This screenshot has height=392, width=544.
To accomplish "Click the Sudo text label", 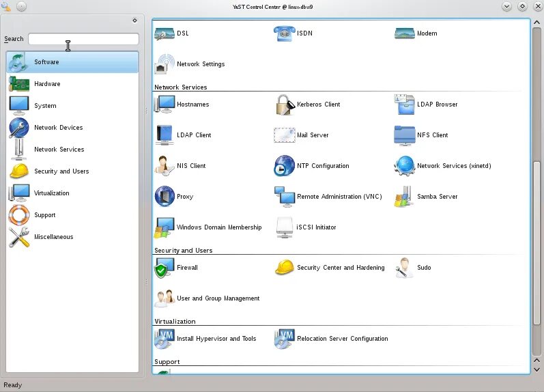I will tap(424, 268).
